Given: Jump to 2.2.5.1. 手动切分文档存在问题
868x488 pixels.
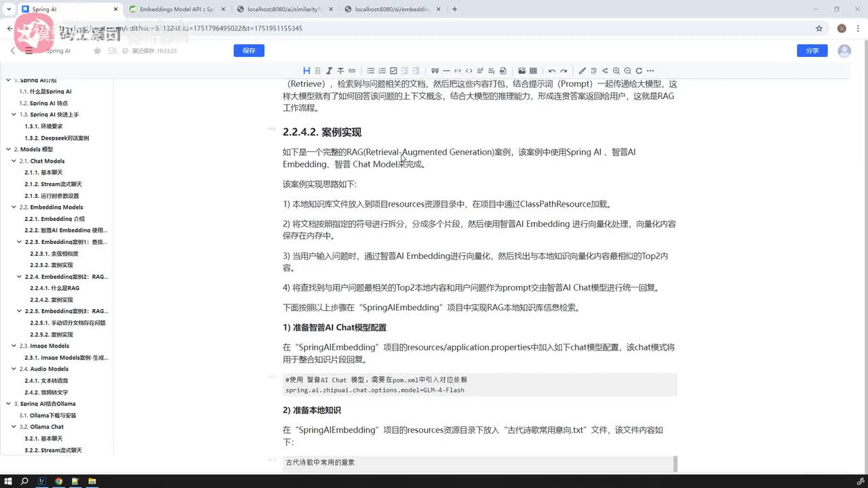Looking at the screenshot, I should coord(68,323).
